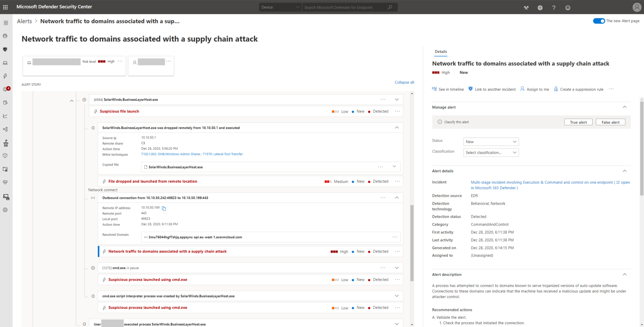Screen dimensions: 644x327
Task: Collapse the Manage alert section chevron
Action: pyautogui.click(x=625, y=107)
